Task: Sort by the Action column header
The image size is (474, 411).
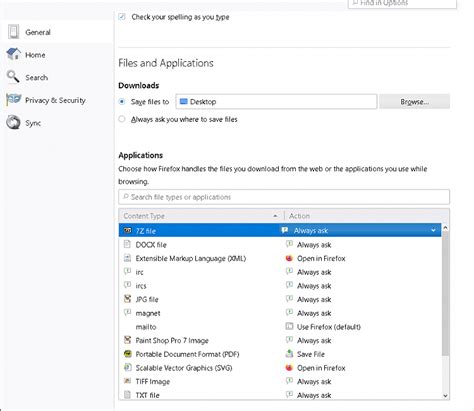Action: (x=366, y=216)
